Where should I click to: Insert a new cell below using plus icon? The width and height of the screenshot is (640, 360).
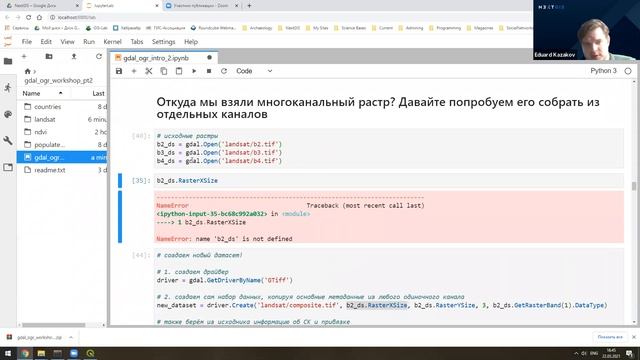point(134,71)
